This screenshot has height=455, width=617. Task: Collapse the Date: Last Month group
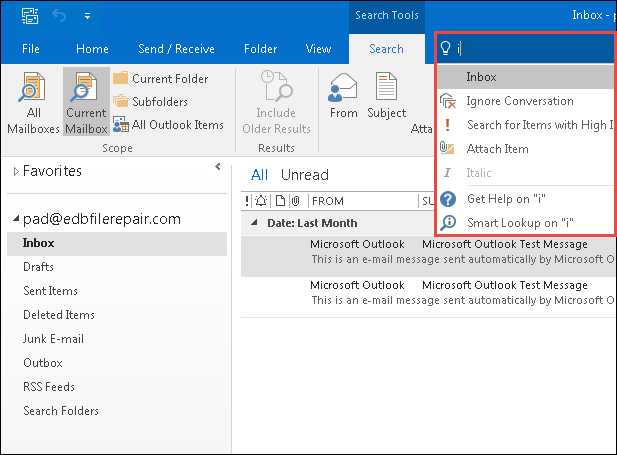tap(255, 223)
